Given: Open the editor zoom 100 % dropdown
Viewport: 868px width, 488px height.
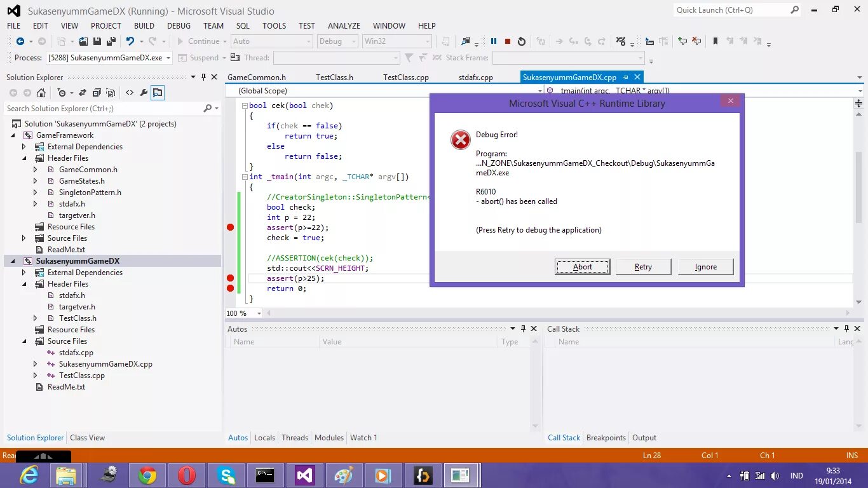Looking at the screenshot, I should click(259, 313).
